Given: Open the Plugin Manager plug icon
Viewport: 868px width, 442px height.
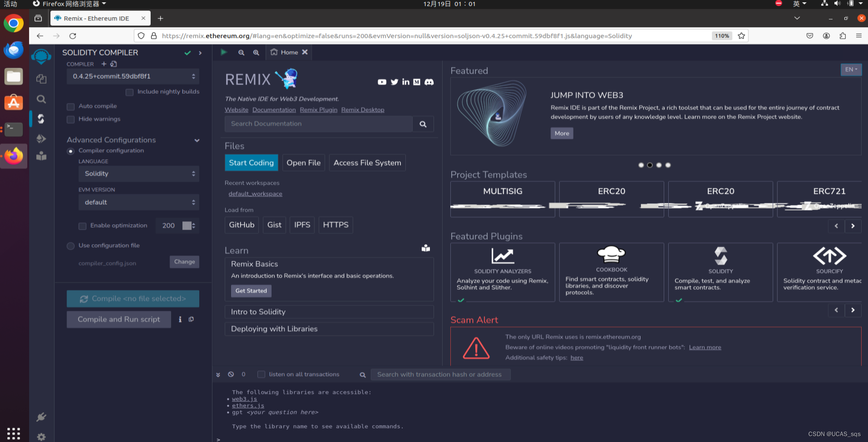Looking at the screenshot, I should tap(41, 417).
